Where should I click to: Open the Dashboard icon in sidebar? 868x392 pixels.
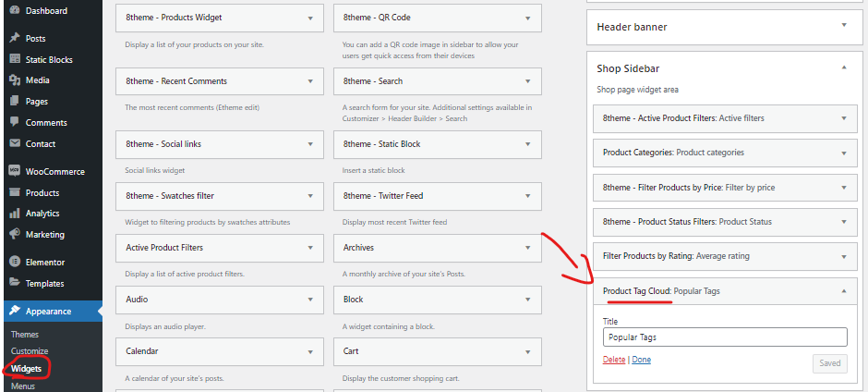15,10
